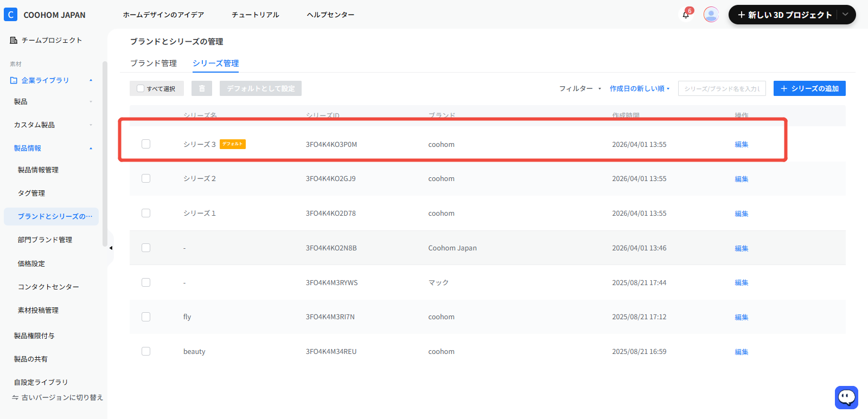Check the マック row checkbox

pos(146,282)
